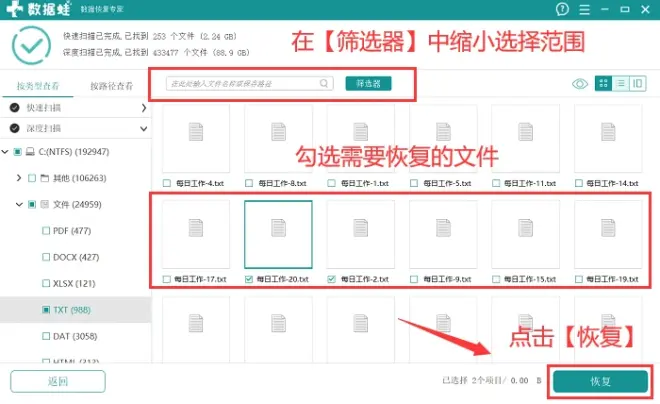Collapse the 文件 (24959) node
The width and height of the screenshot is (660, 404).
pyautogui.click(x=19, y=205)
